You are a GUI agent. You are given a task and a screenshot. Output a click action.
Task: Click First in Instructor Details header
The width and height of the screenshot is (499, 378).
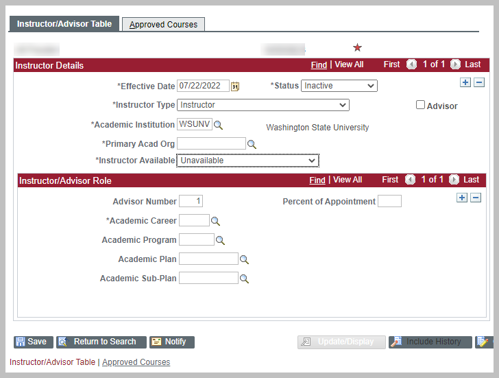[x=391, y=64]
